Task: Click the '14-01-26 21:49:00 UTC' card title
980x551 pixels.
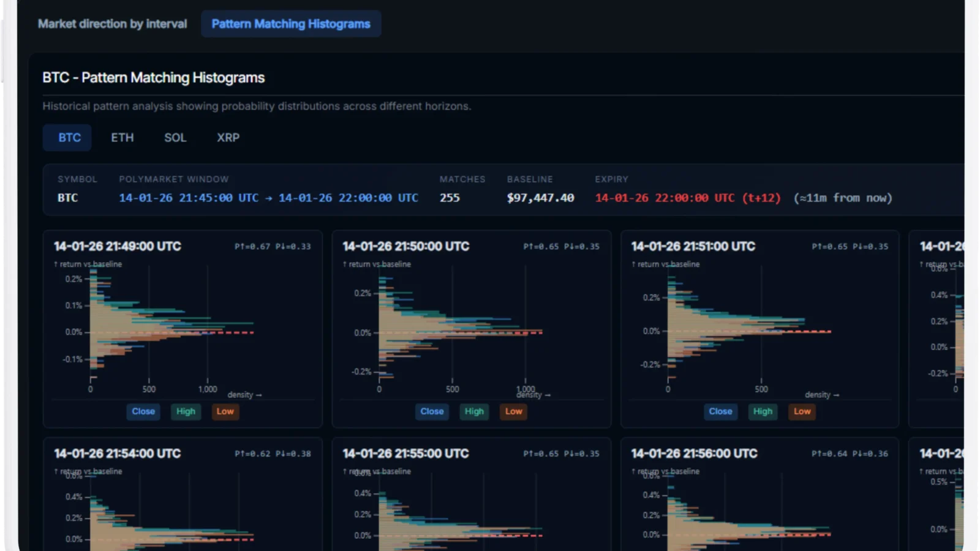Action: pos(118,246)
